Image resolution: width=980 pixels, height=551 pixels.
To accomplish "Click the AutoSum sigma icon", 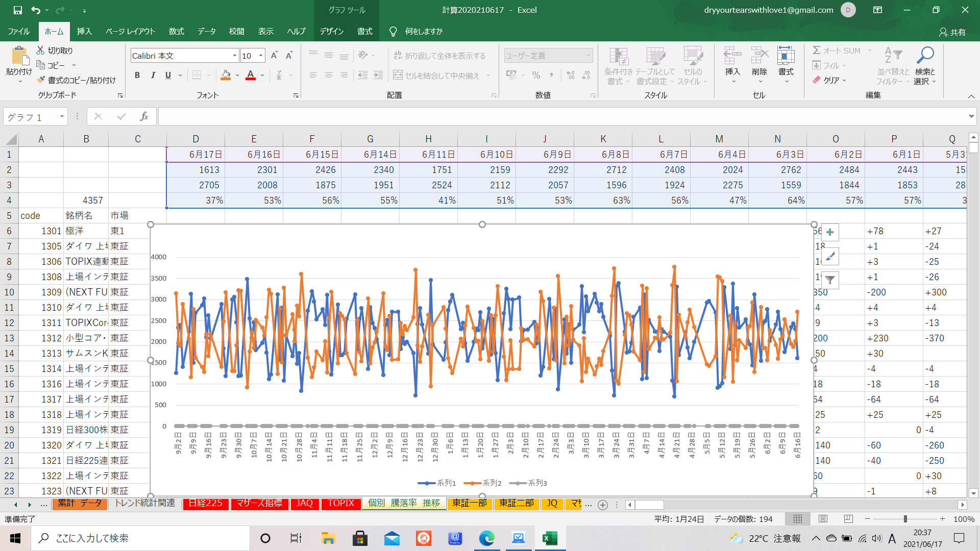I will [x=817, y=51].
